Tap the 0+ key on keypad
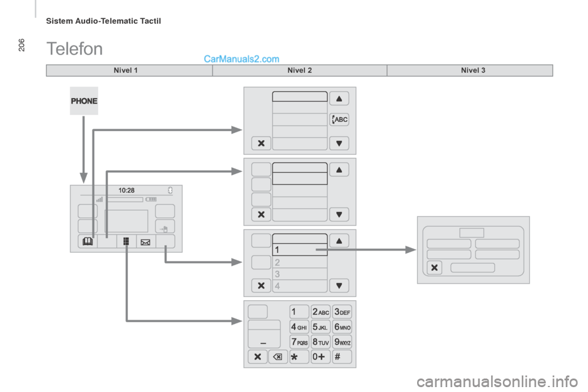This screenshot has height=392, width=588. point(320,356)
